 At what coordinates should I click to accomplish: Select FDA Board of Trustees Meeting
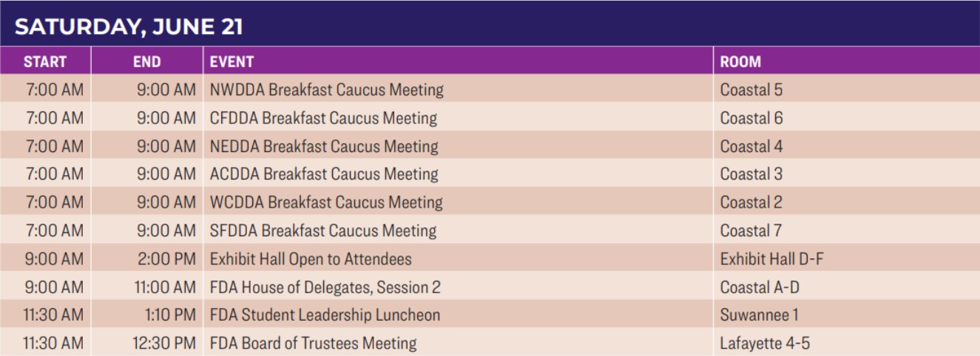[313, 343]
